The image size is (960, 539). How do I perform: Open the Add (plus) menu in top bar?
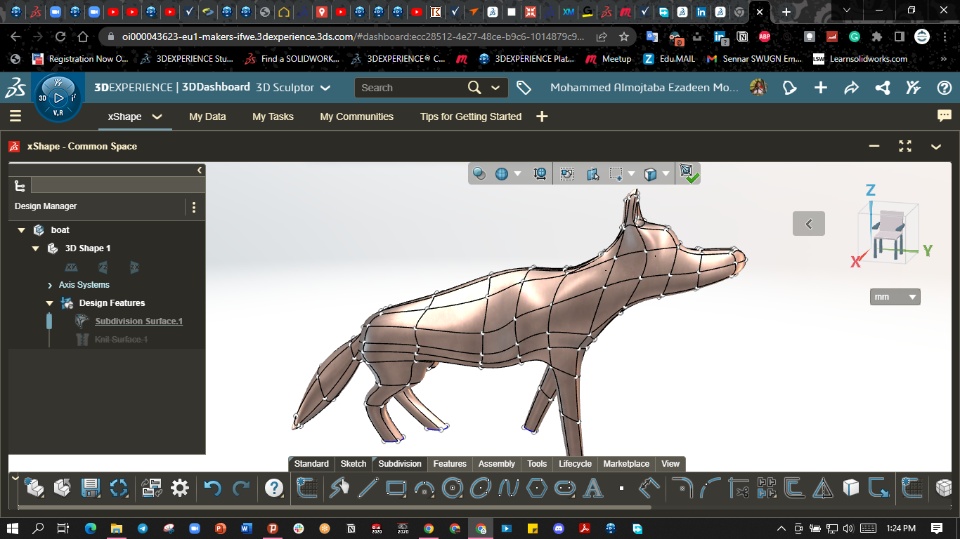pyautogui.click(x=820, y=88)
